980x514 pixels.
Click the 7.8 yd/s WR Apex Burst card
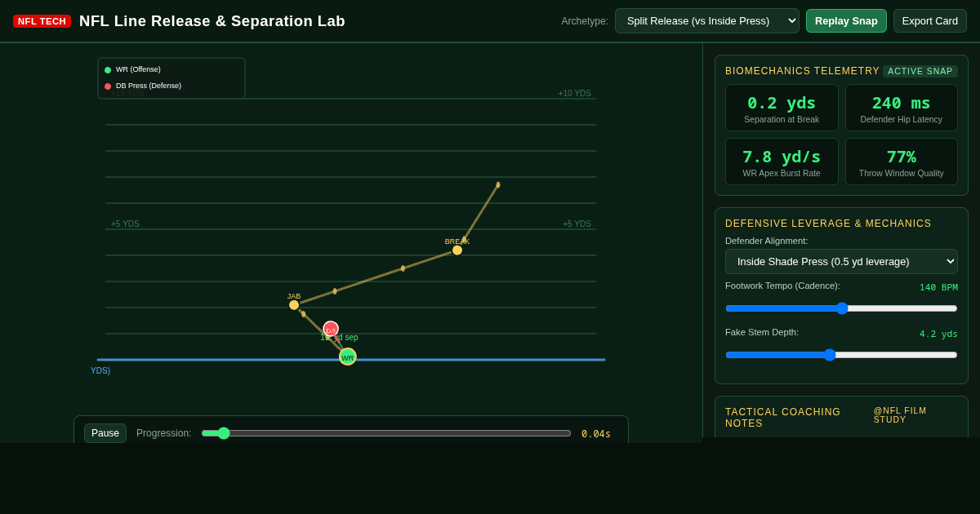[782, 162]
